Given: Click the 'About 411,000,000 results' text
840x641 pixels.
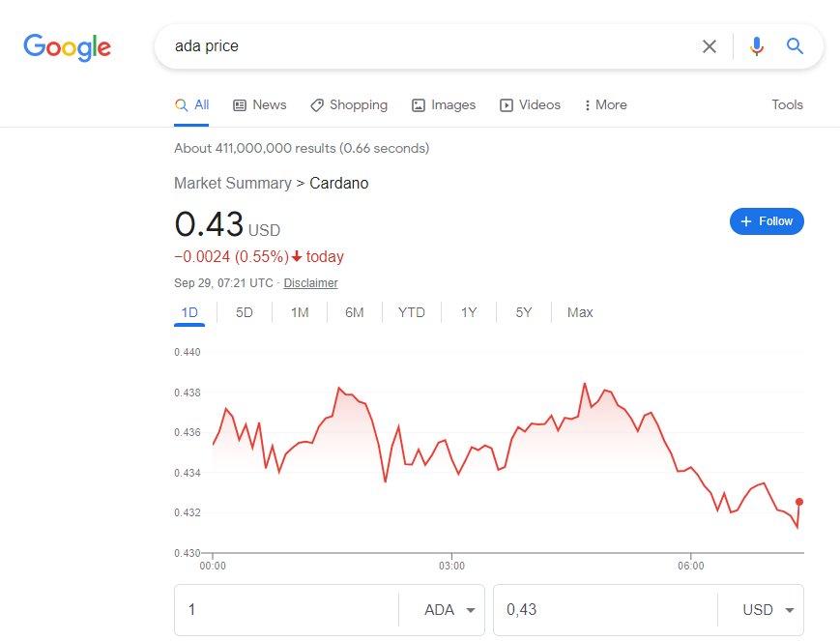Looking at the screenshot, I should click(302, 149).
